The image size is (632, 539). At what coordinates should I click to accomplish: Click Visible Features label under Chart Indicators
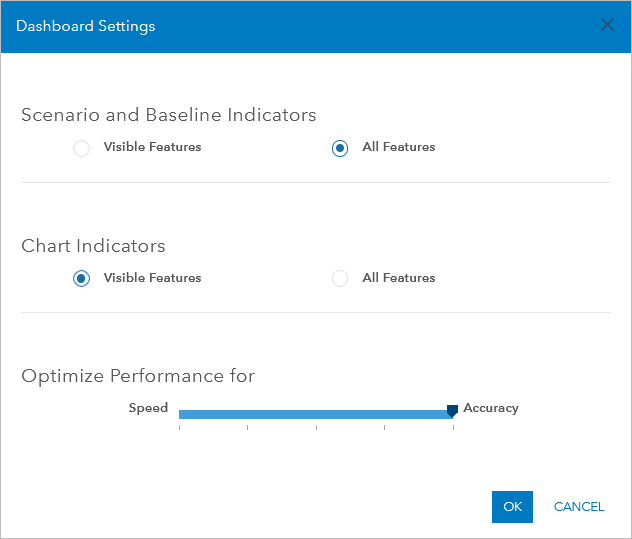[152, 278]
